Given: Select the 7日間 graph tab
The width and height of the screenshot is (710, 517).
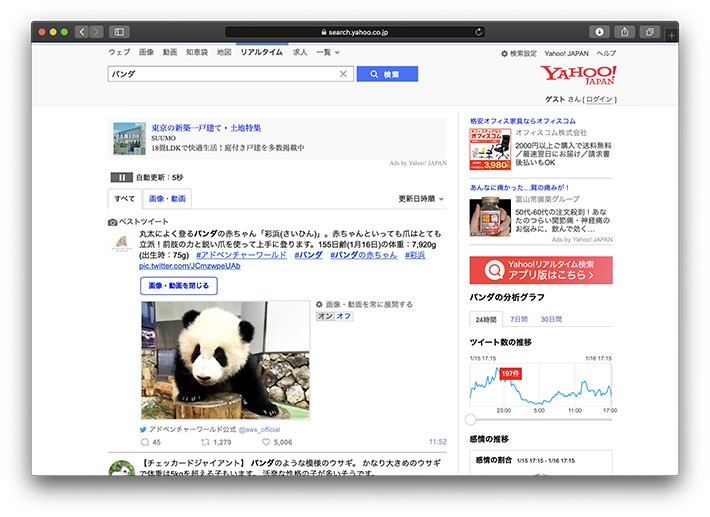Looking at the screenshot, I should pos(519,319).
